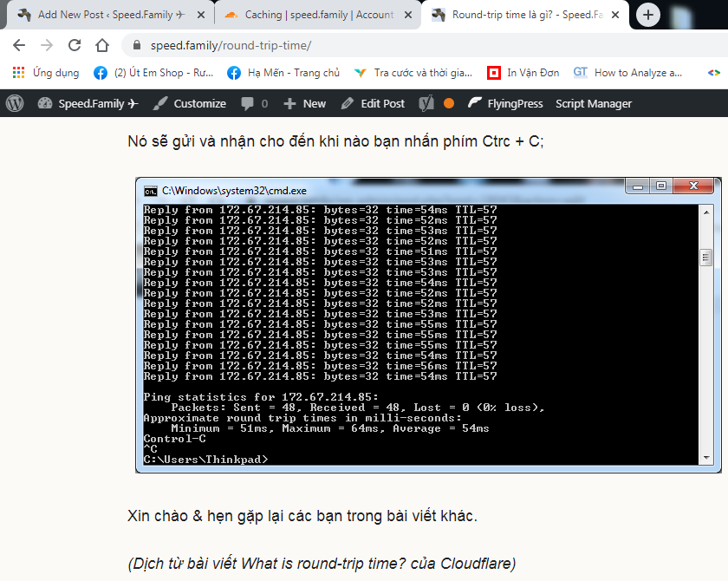728x581 pixels.
Task: Go to the browser home page
Action: 102,45
